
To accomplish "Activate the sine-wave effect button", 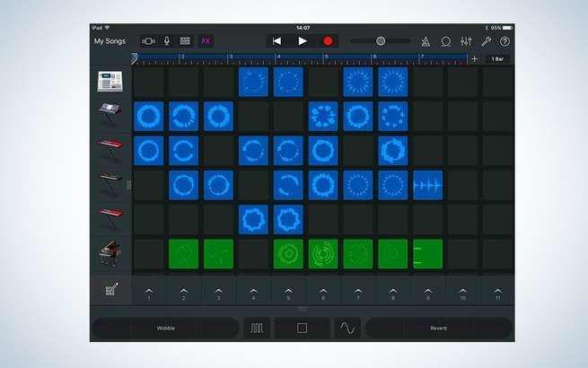I will click(347, 329).
